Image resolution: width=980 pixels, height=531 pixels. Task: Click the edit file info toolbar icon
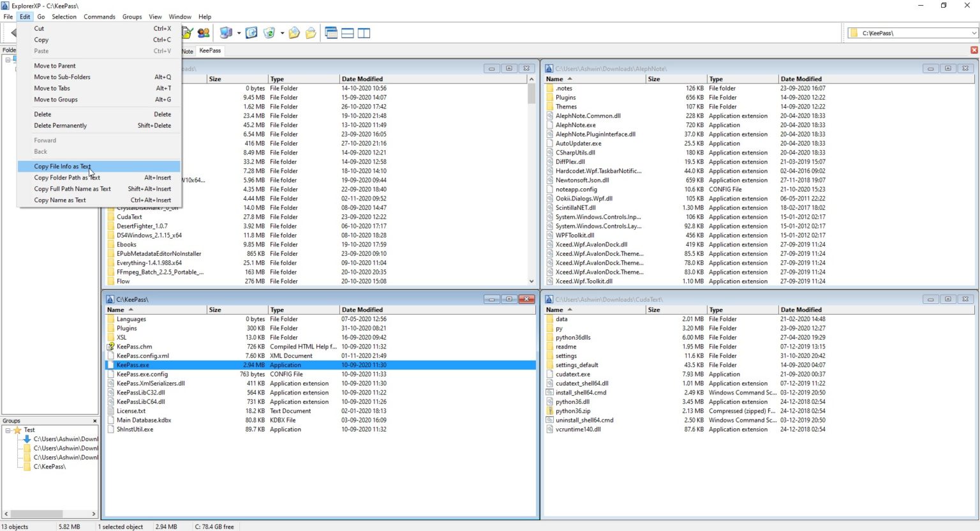pos(186,33)
